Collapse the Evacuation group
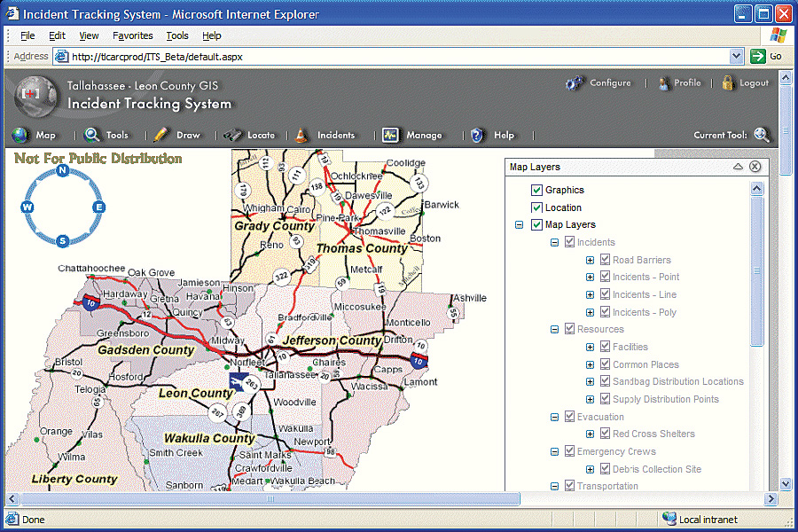The width and height of the screenshot is (798, 532). pyautogui.click(x=554, y=417)
